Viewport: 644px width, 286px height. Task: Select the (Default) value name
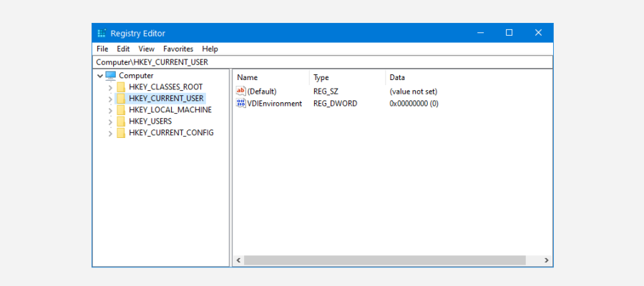262,92
